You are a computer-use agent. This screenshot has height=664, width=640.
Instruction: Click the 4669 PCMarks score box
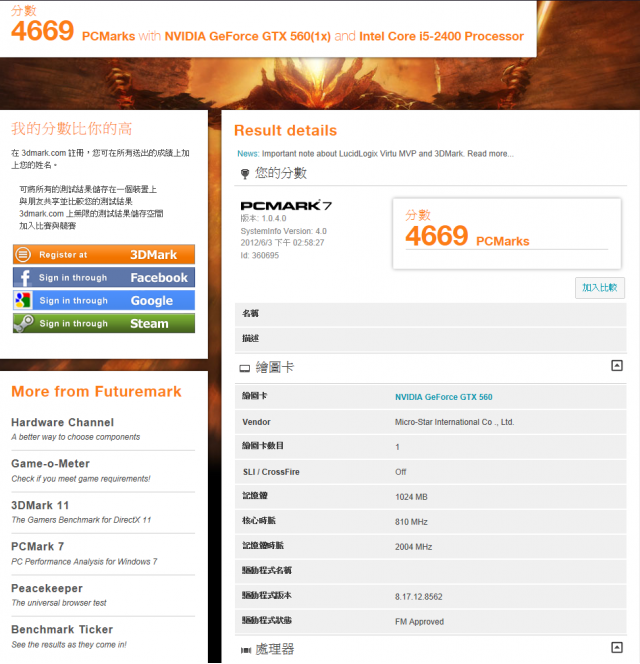[507, 233]
